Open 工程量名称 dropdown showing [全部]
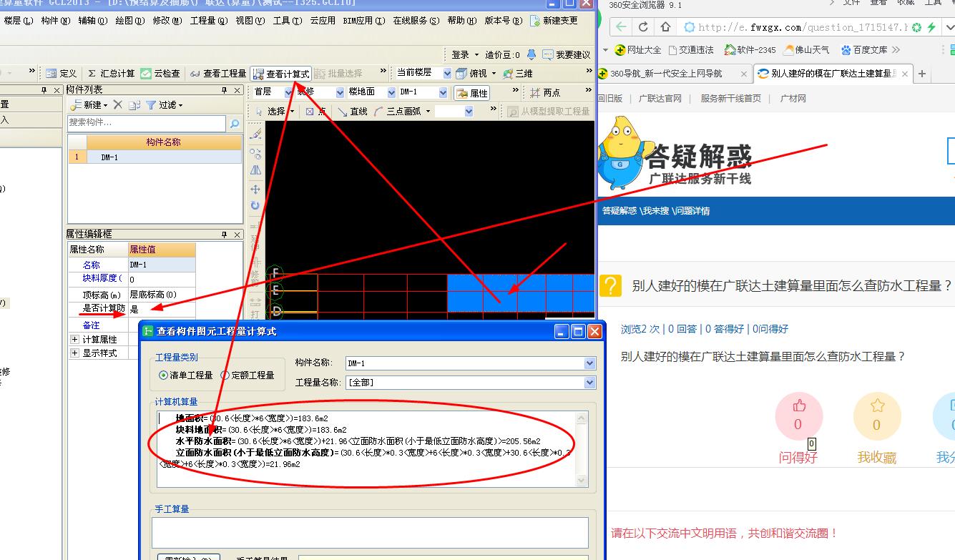Viewport: 955px width, 560px height. tap(589, 383)
